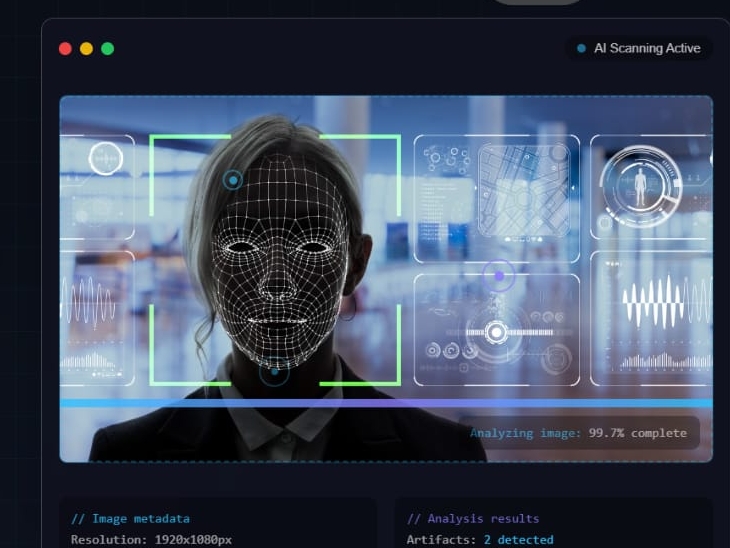Click the purple tracking dot marker

498,275
